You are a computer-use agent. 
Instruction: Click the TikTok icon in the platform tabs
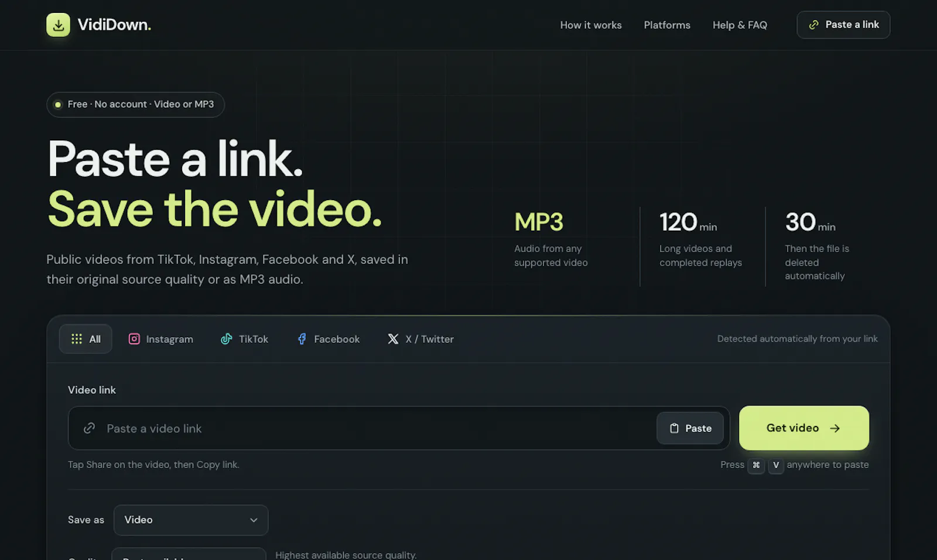click(x=226, y=339)
